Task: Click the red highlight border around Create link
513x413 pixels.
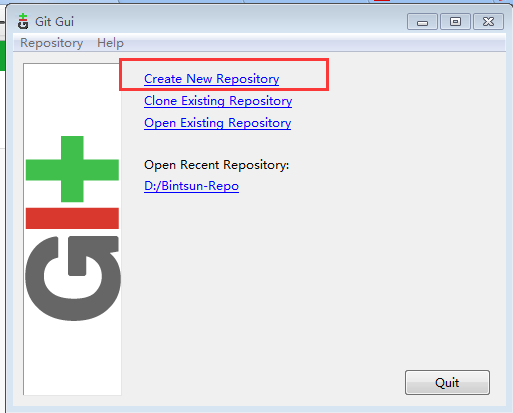Action: tap(224, 60)
